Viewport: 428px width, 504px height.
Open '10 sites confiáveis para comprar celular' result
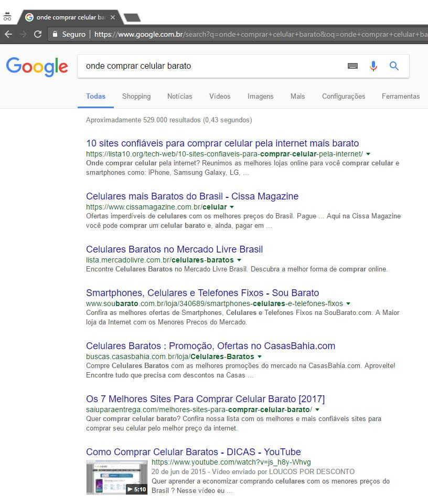click(x=222, y=143)
